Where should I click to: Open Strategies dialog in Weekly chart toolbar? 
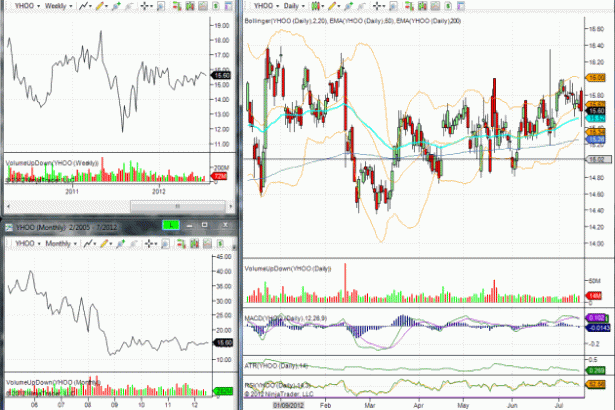pos(216,6)
